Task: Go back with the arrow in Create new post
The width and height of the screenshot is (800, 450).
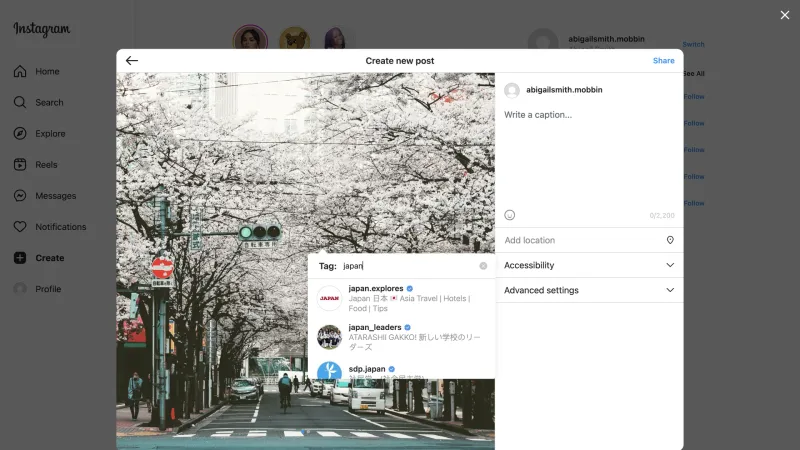Action: [x=132, y=61]
